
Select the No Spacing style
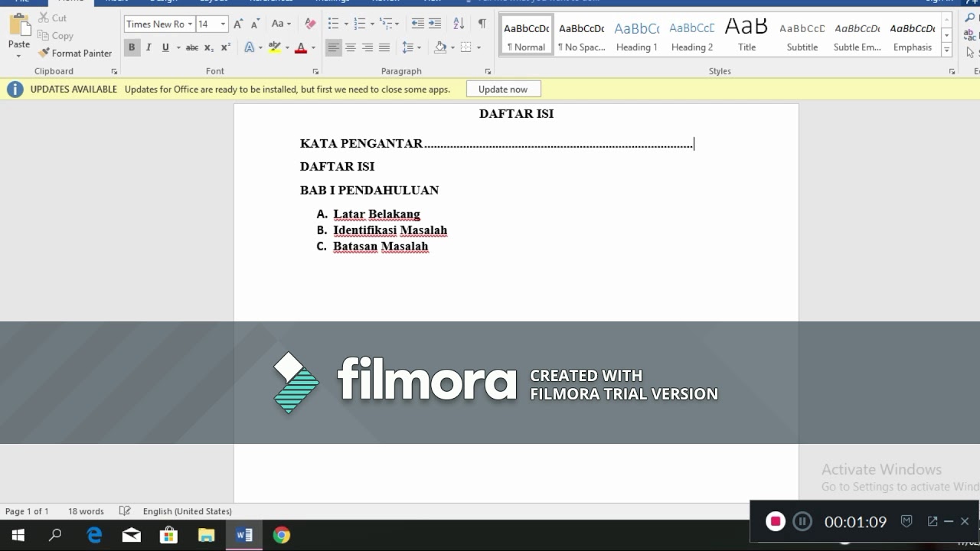[x=582, y=35]
